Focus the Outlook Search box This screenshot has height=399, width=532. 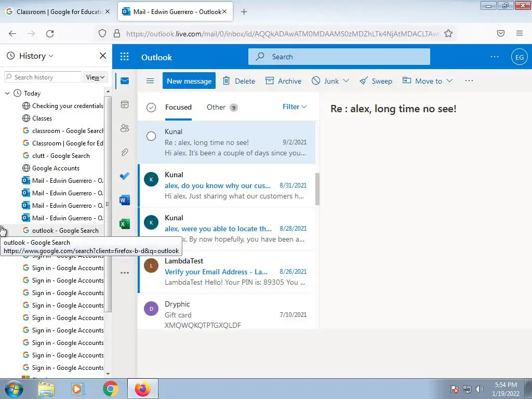point(339,57)
